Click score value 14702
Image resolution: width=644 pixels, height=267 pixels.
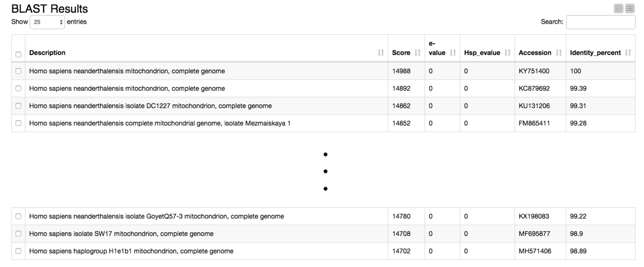[x=401, y=251]
